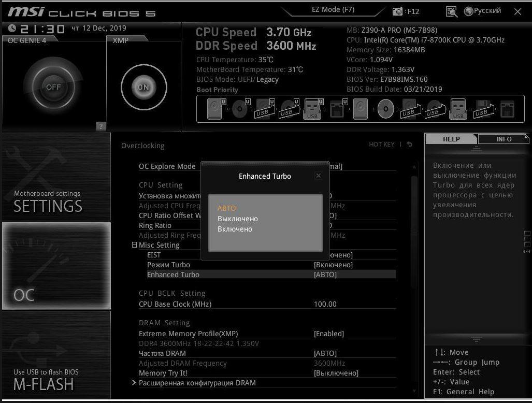Open Extreme Memory Profile(XMP) [Enabled] value
Image resolution: width=532 pixels, height=403 pixels.
329,334
